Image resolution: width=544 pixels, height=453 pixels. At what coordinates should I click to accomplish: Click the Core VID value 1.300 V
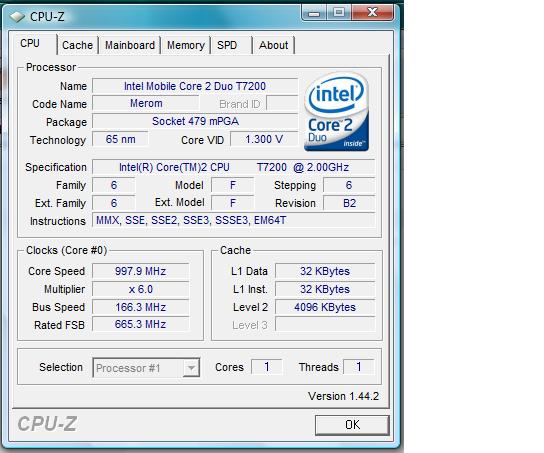pos(264,139)
